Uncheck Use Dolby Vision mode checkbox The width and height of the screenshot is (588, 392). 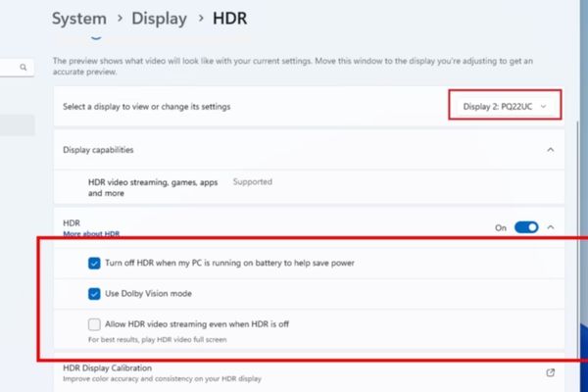(94, 293)
